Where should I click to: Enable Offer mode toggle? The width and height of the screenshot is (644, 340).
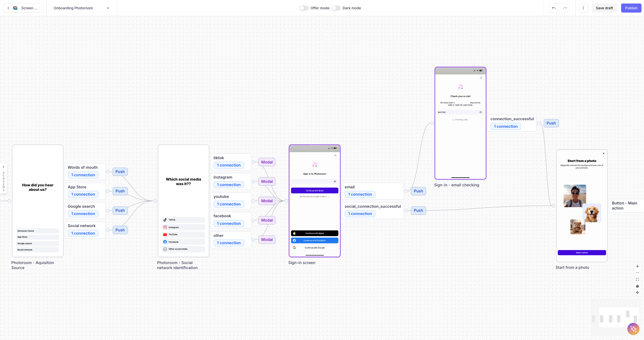click(304, 8)
